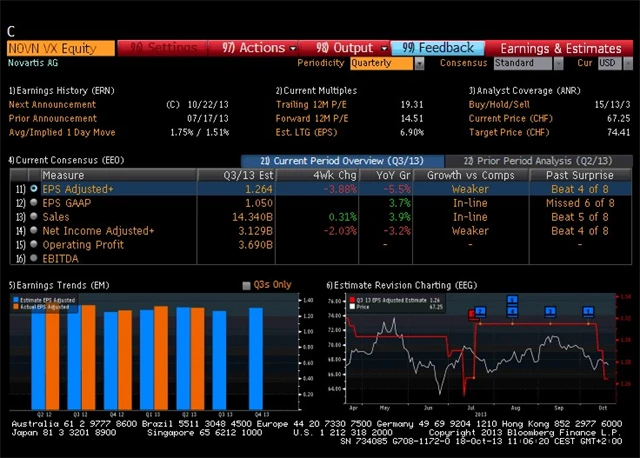
Task: Click Trailing 12M P/E value 19.31
Action: pyautogui.click(x=412, y=104)
